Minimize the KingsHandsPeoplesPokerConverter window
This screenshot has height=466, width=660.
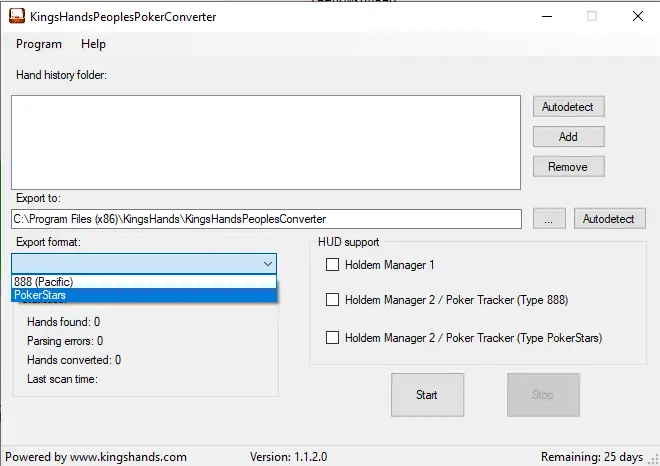547,16
